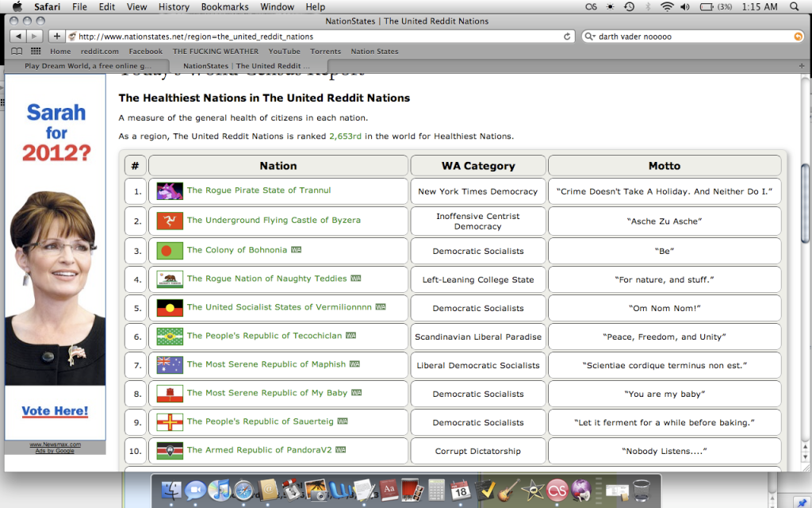Open the Top Sites grid icon

point(34,52)
